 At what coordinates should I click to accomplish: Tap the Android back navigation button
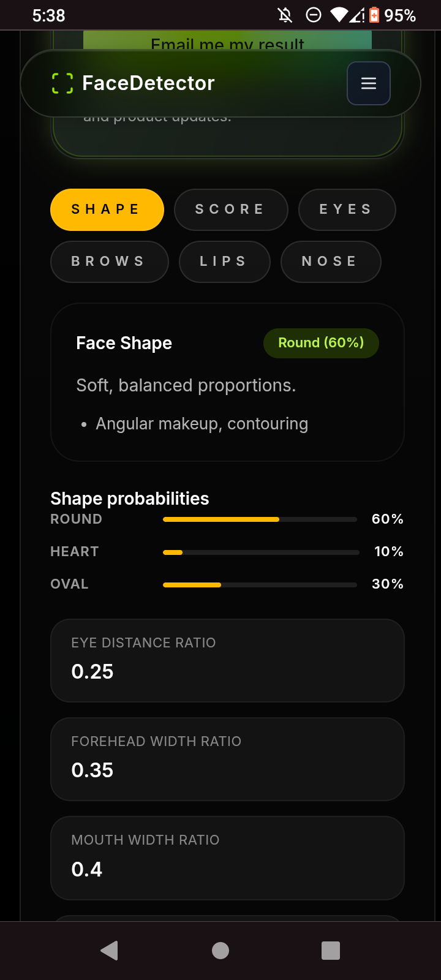[x=109, y=951]
